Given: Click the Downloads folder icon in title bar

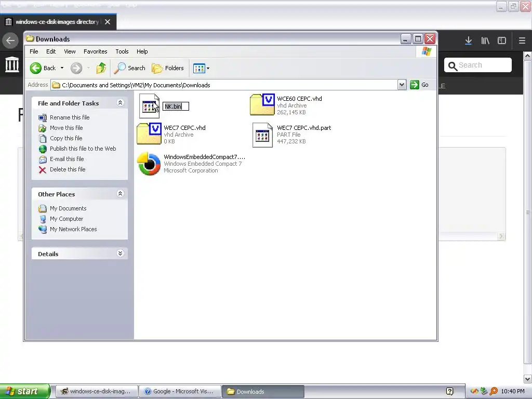Looking at the screenshot, I should click(x=30, y=38).
